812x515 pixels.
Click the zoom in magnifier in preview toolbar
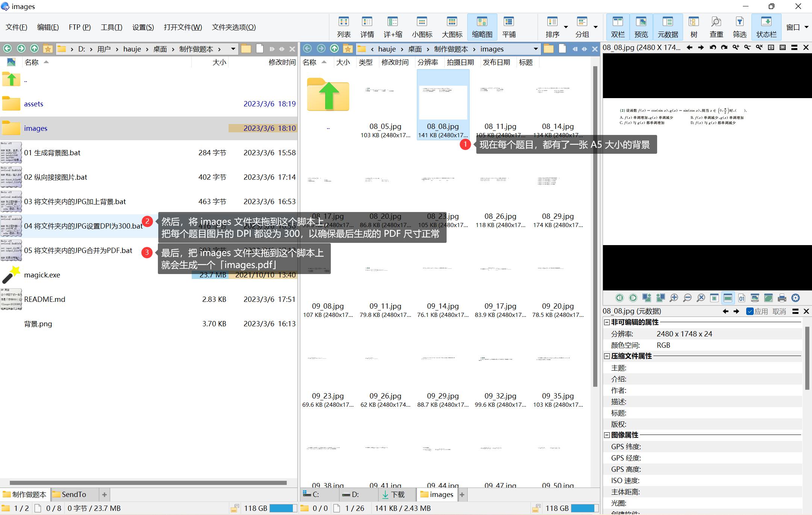[674, 298]
